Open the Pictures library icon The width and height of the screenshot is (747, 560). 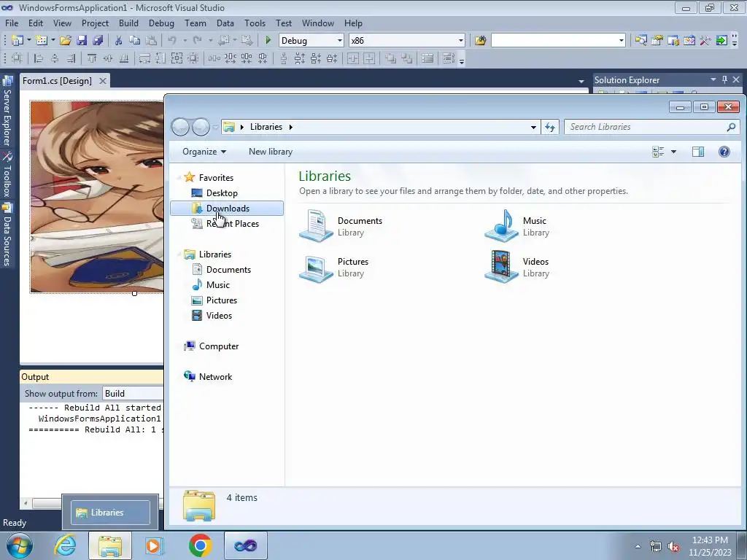click(x=316, y=267)
